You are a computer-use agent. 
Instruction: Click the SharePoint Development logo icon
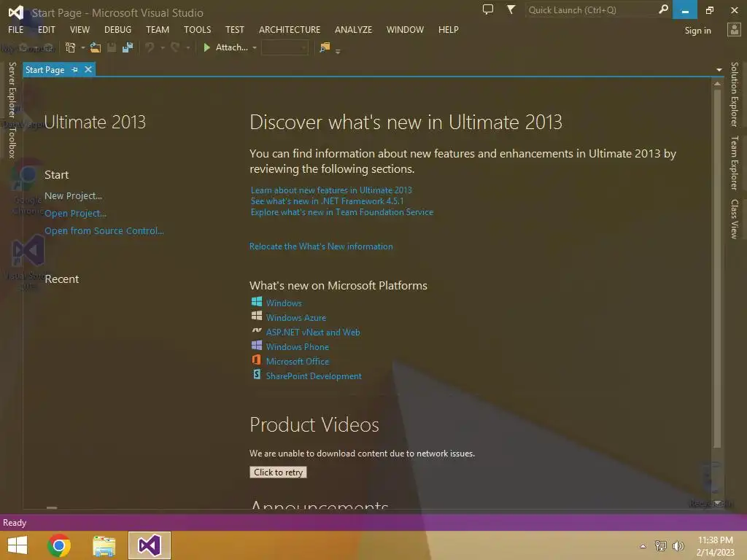[x=256, y=374]
